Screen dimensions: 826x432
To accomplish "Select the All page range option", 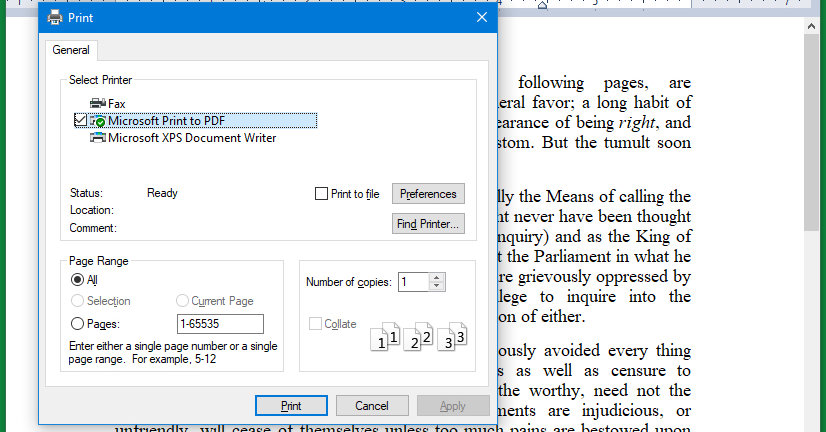I will tap(77, 280).
